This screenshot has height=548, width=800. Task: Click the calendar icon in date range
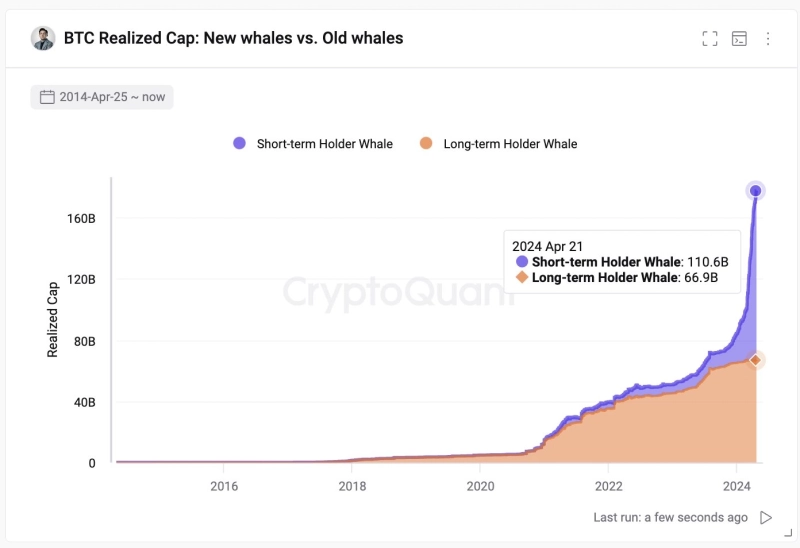coord(47,97)
